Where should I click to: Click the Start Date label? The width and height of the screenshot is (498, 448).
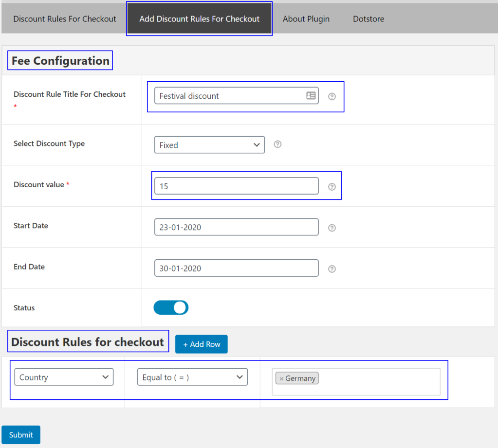click(31, 226)
